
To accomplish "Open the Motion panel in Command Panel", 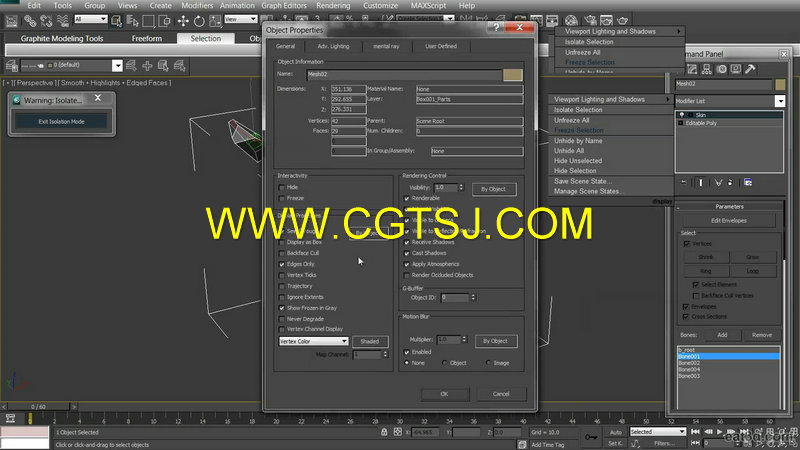I will [x=721, y=69].
